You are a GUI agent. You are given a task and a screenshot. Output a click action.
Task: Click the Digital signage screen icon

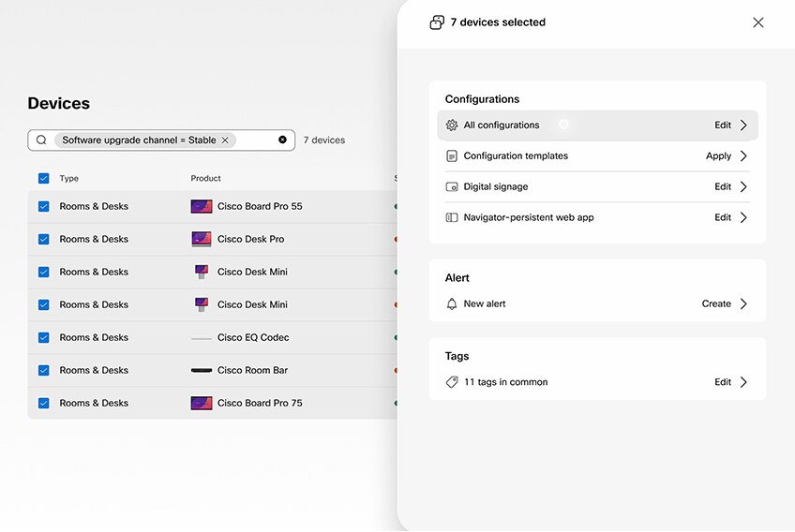click(x=451, y=187)
